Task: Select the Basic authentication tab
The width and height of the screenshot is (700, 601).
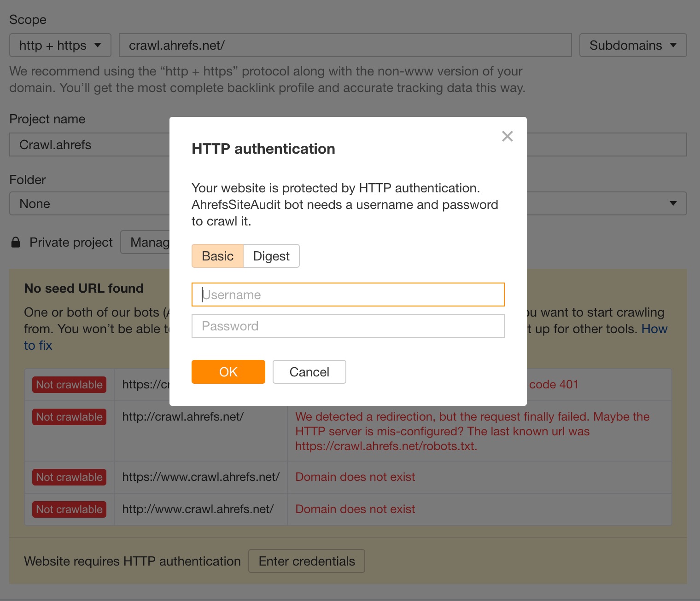Action: pos(217,256)
